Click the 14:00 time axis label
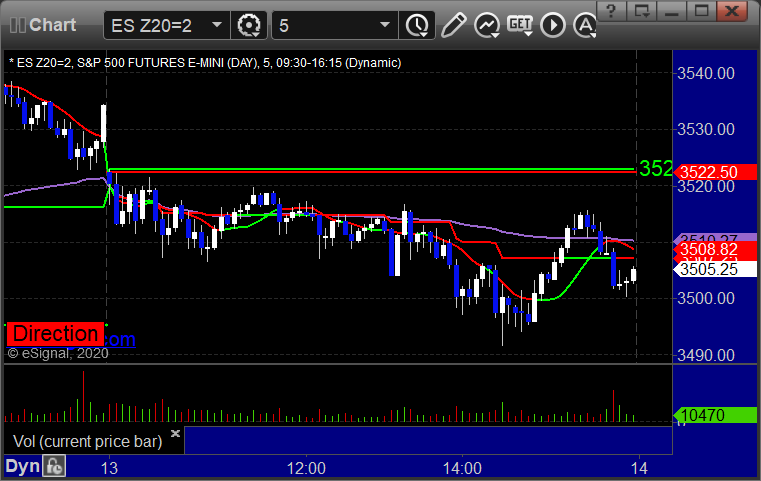Screen dimensions: 761x481 pyautogui.click(x=462, y=468)
